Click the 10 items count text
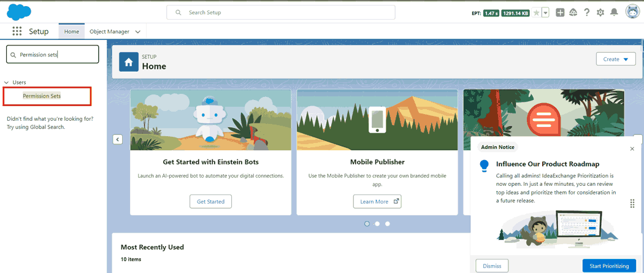 (x=131, y=260)
